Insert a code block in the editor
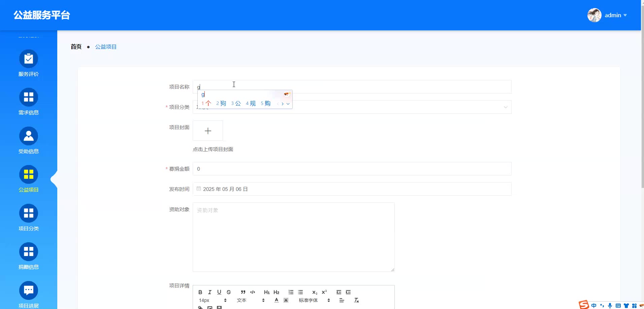644x309 pixels. 253,292
